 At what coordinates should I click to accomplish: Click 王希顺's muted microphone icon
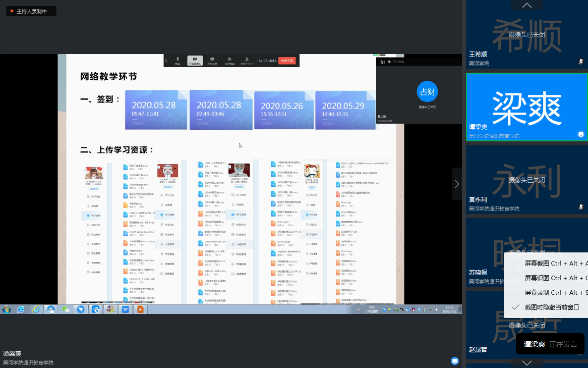(x=581, y=62)
